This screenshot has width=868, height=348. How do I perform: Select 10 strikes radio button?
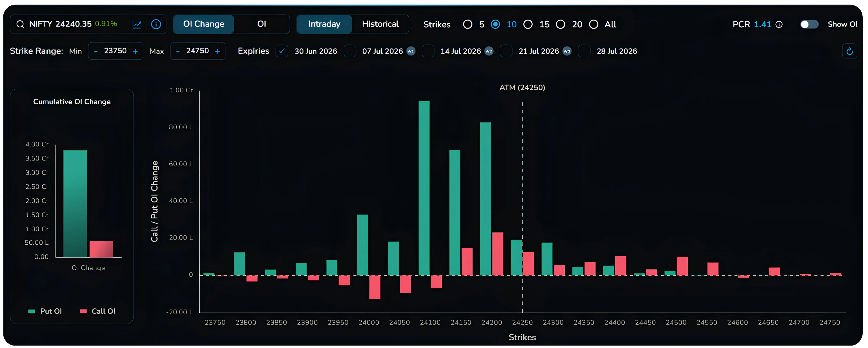(x=495, y=24)
